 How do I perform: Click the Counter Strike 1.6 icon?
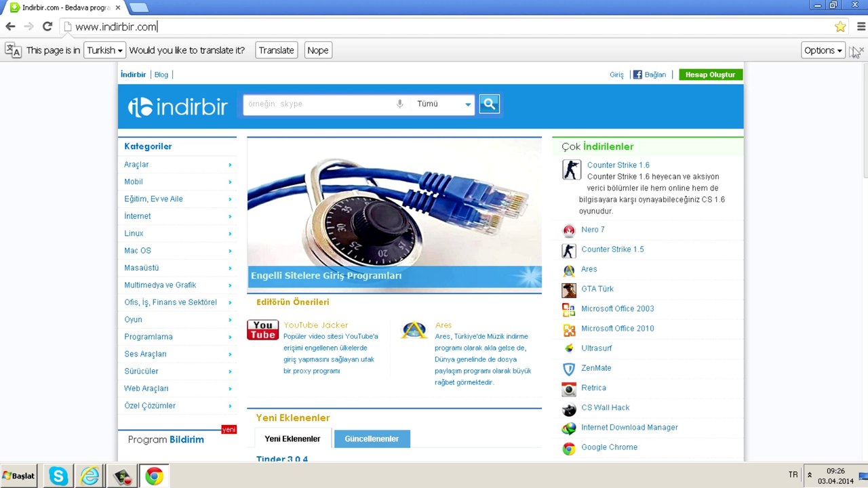pos(571,169)
